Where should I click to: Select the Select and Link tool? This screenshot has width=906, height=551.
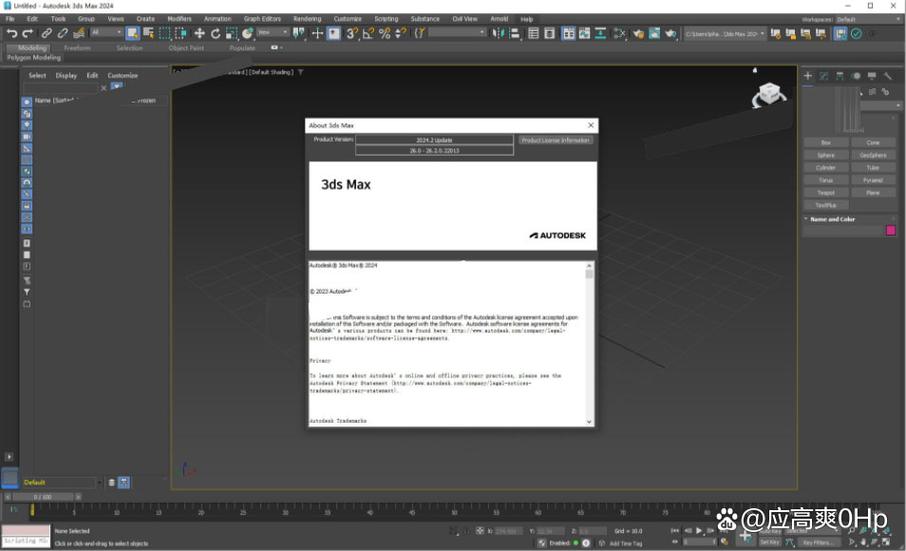(x=47, y=33)
